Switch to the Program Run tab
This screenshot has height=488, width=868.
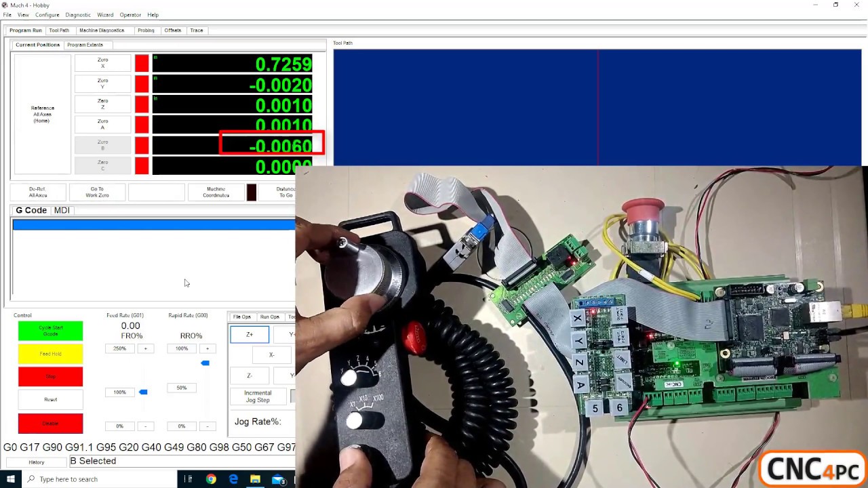(25, 30)
